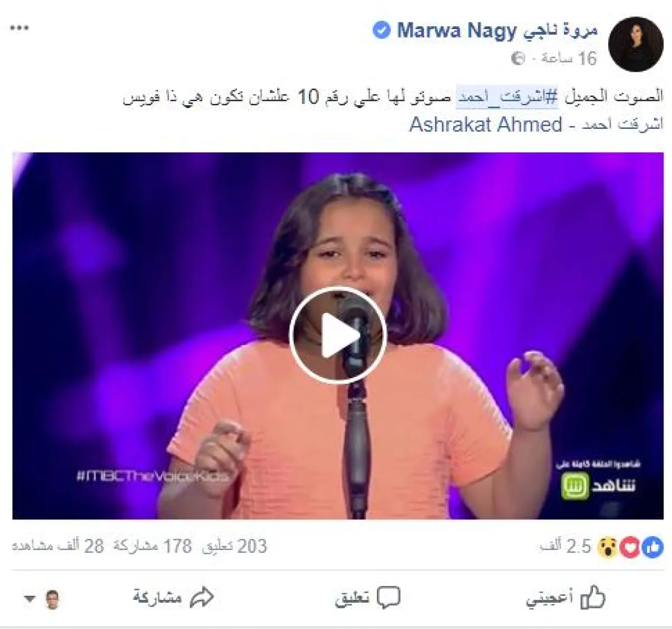The image size is (672, 629).
Task: Click the blue Like reaction icon
Action: [x=653, y=547]
